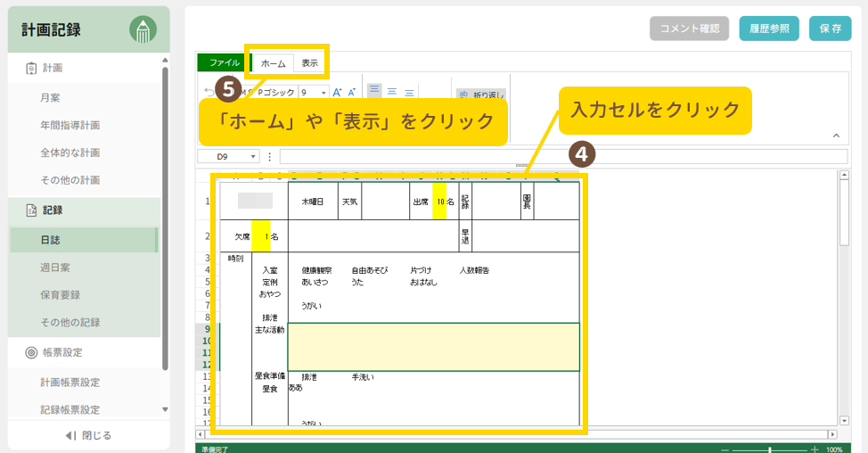
Task: Click the pencil logo icon in header
Action: 143,30
